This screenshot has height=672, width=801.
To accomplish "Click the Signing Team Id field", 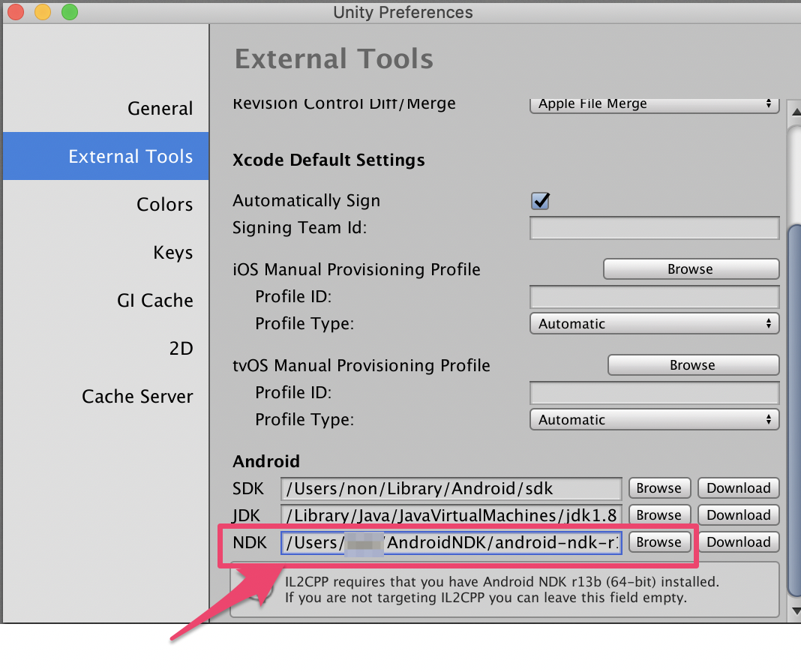I will (655, 228).
